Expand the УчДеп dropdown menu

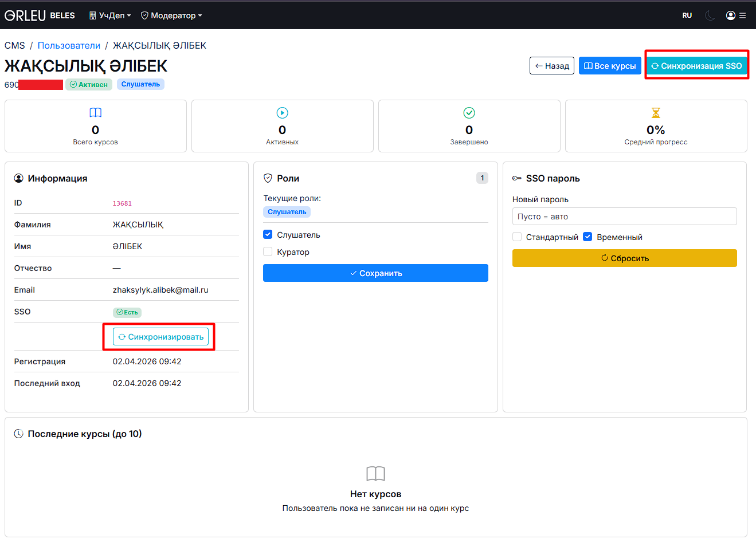110,15
